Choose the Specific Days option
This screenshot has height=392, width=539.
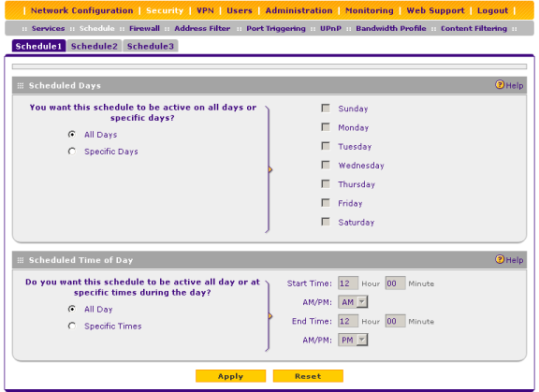72,152
